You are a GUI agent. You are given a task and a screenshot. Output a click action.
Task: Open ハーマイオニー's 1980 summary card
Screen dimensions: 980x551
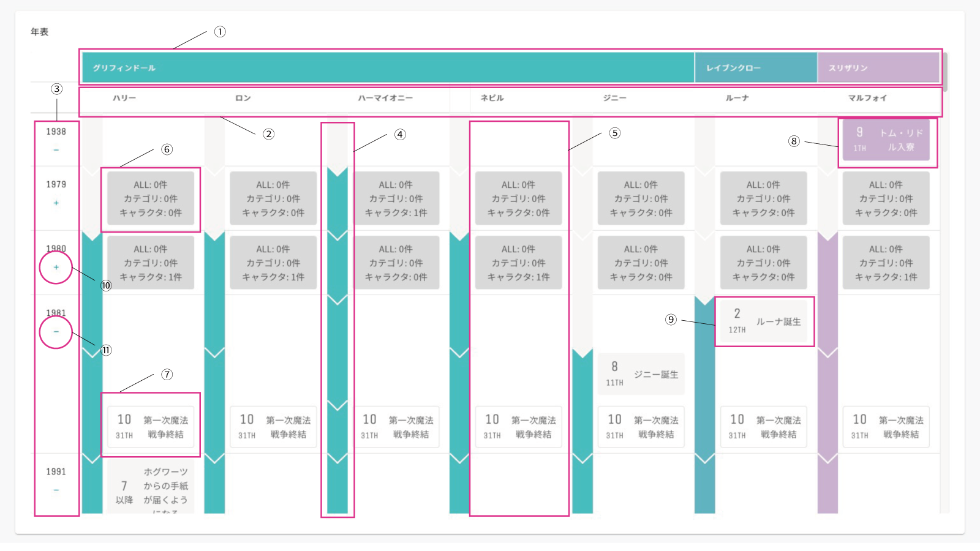pos(396,263)
